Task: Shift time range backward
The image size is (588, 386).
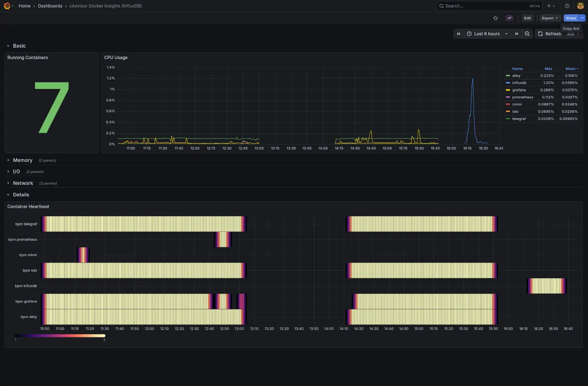Action: [x=458, y=34]
